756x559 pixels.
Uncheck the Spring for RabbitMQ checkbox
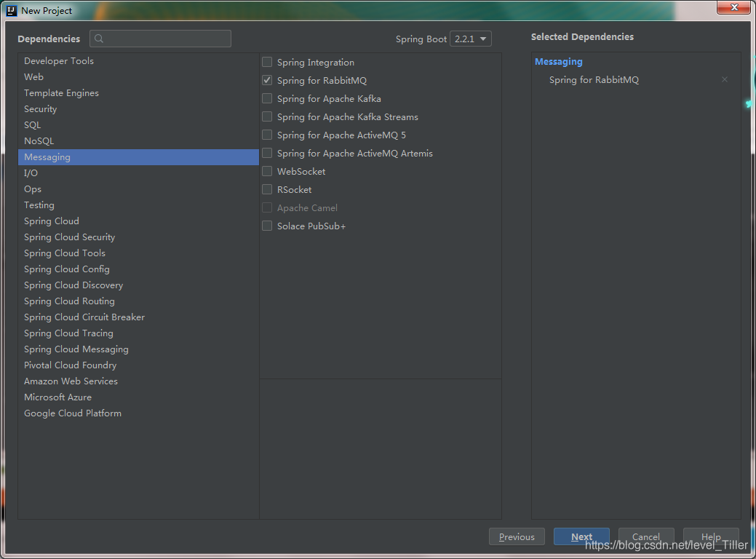click(267, 80)
